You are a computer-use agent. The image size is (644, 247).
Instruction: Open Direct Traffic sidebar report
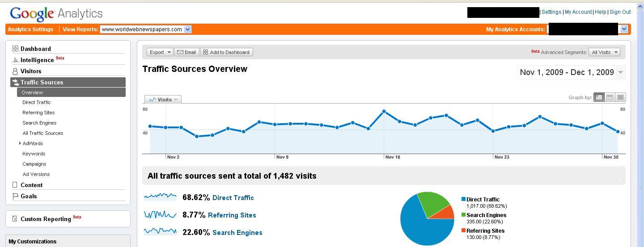pos(36,102)
